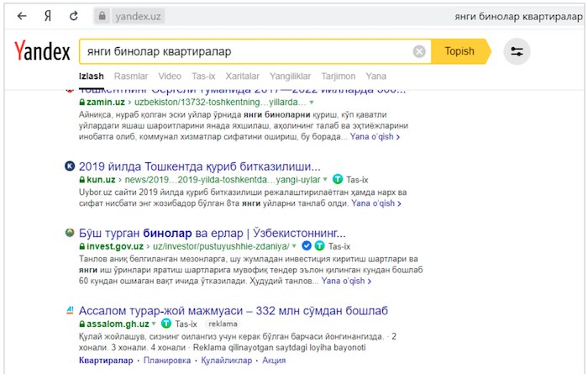Click Yana o'qish in kun.uz snippet
The width and height of the screenshot is (588, 374).
[375, 203]
